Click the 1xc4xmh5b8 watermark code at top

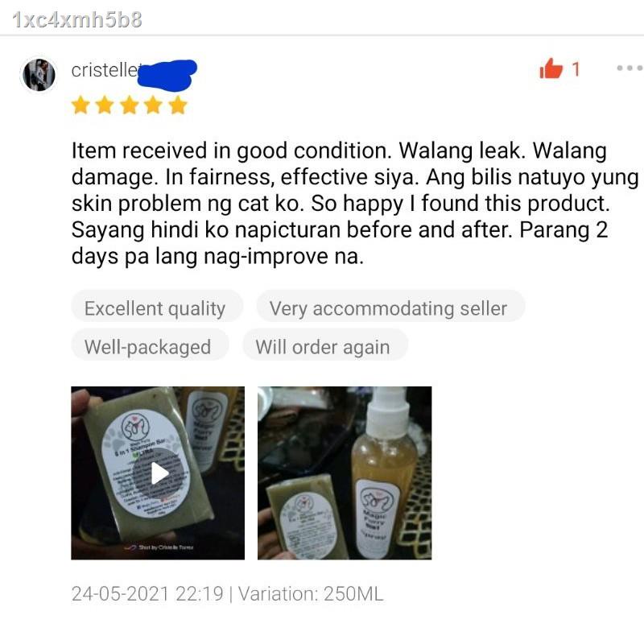[77, 19]
